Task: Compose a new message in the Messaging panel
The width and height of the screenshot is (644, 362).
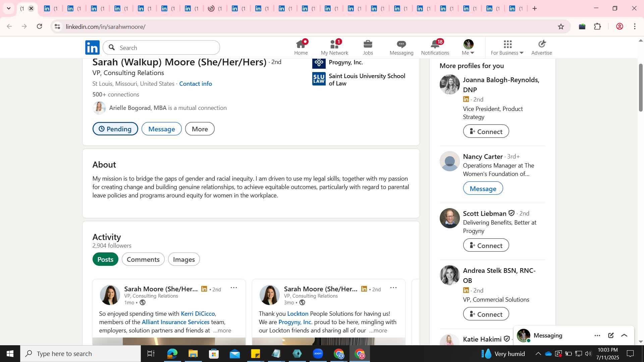Action: [x=611, y=336]
